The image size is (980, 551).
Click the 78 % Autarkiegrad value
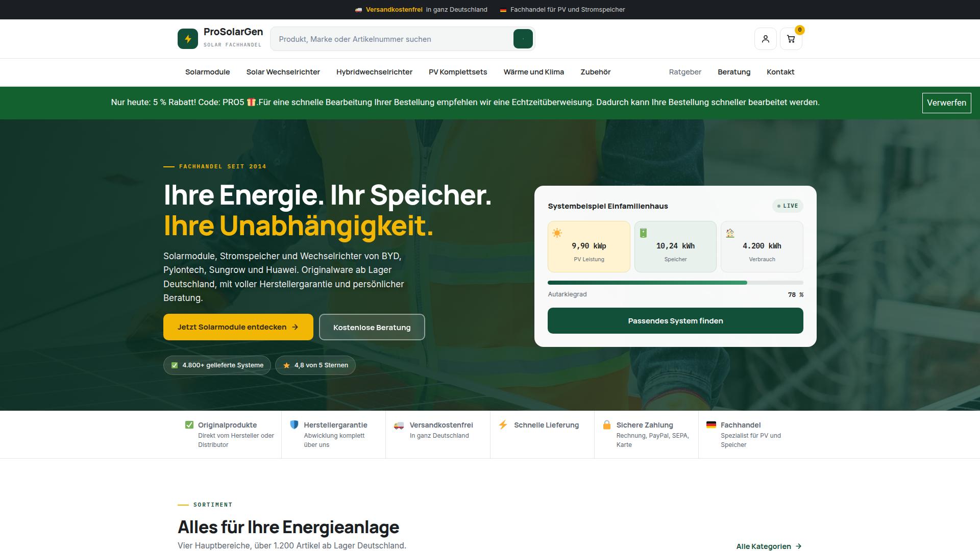tap(795, 295)
